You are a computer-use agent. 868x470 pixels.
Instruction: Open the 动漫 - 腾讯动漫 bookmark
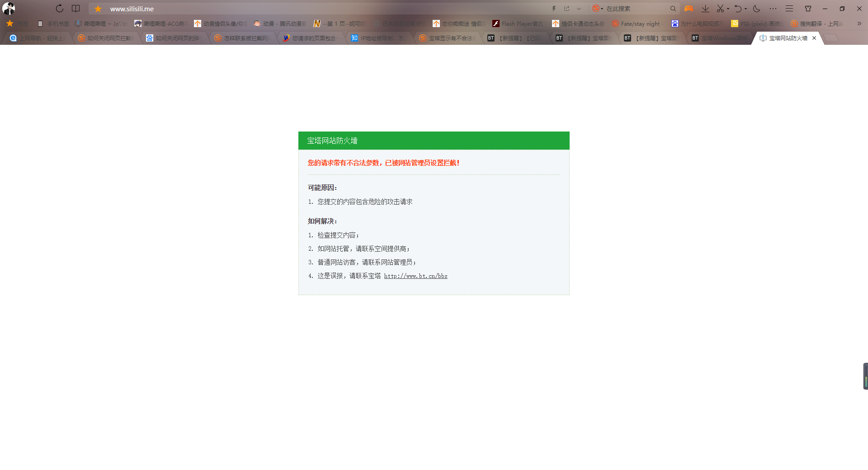[x=280, y=23]
